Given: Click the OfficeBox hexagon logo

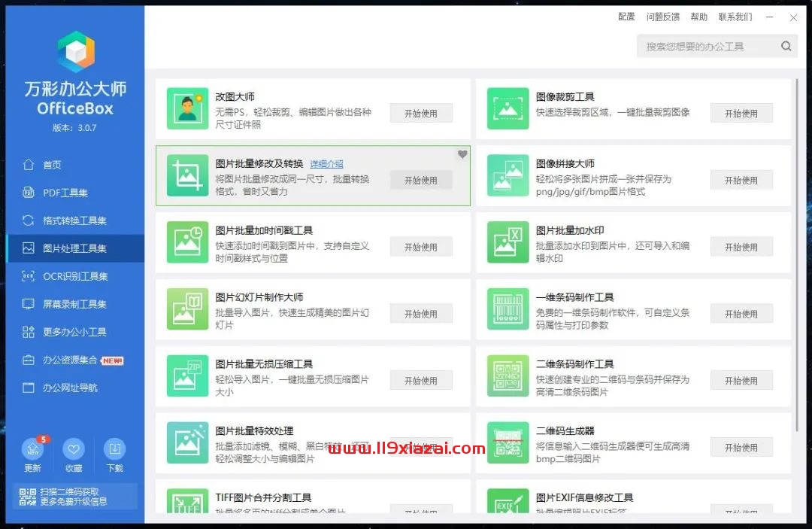Looking at the screenshot, I should (76, 51).
